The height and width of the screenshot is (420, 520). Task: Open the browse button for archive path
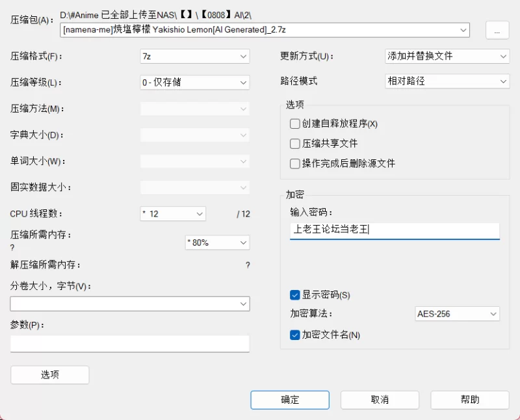click(497, 31)
